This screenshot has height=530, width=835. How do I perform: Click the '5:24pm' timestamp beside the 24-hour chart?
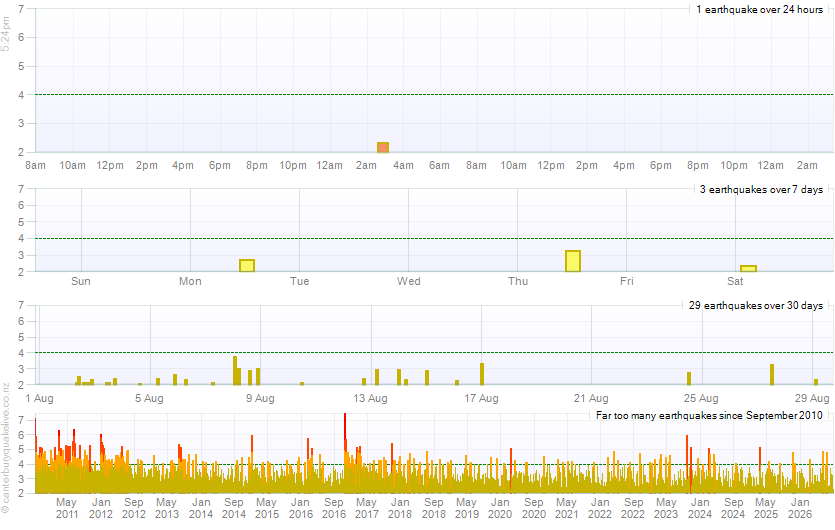(x=5, y=34)
